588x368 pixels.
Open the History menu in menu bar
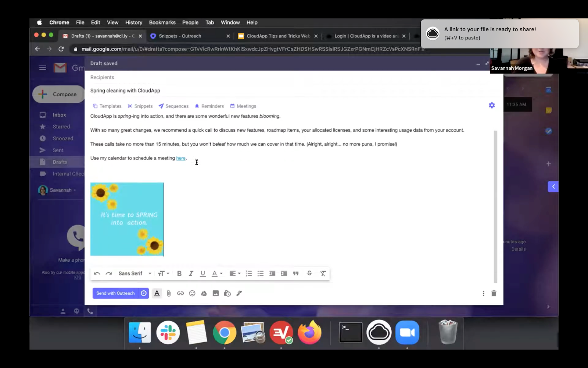(133, 22)
